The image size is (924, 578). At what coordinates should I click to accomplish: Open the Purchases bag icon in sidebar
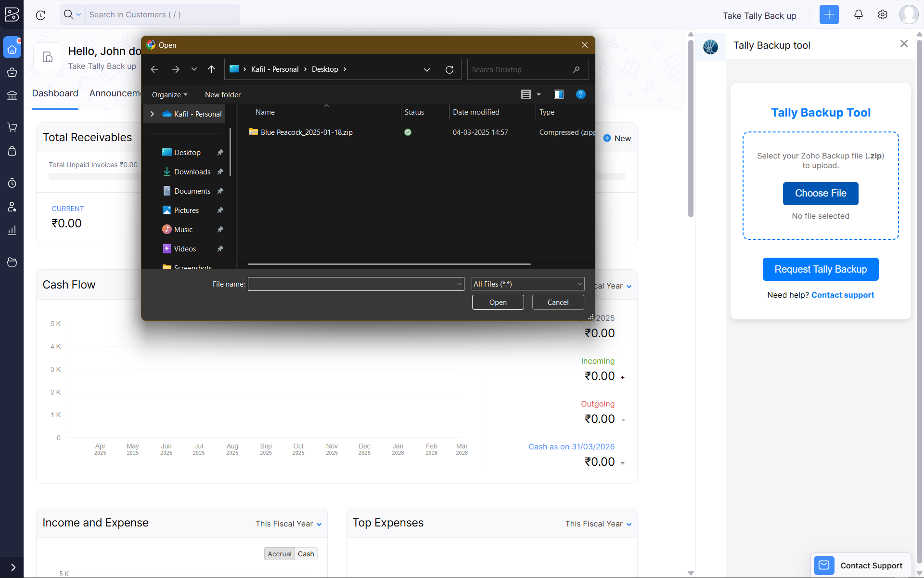(12, 151)
